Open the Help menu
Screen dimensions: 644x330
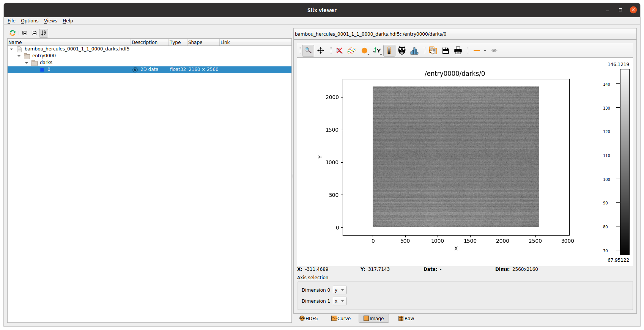pyautogui.click(x=68, y=21)
